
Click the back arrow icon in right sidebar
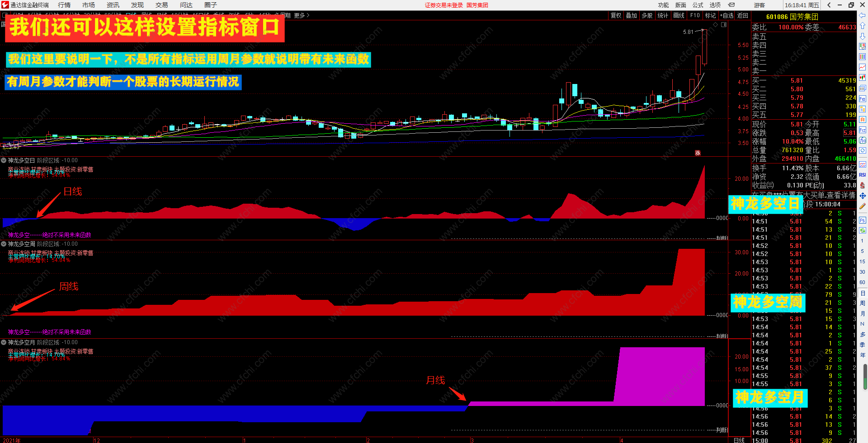[862, 15]
